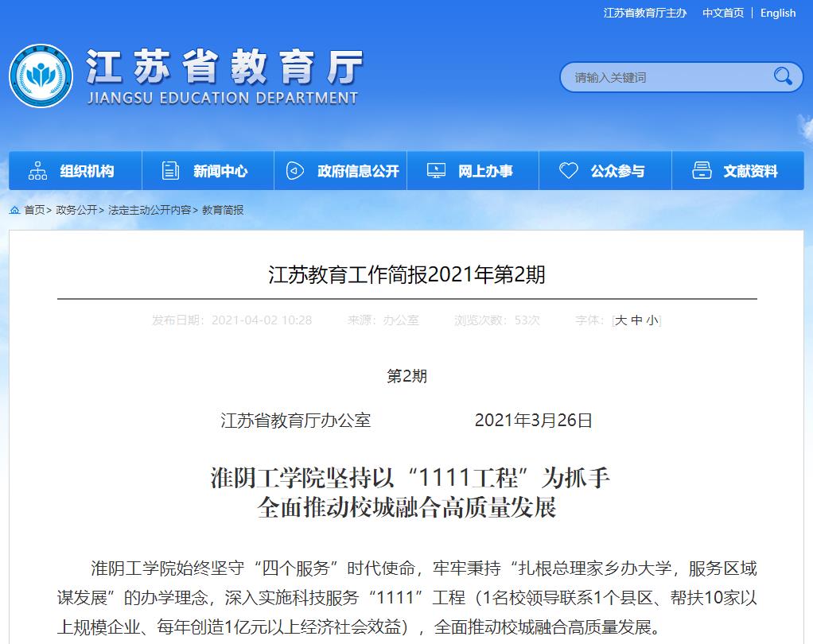Set font size to 中 (medium)
This screenshot has width=813, height=644.
pos(636,320)
